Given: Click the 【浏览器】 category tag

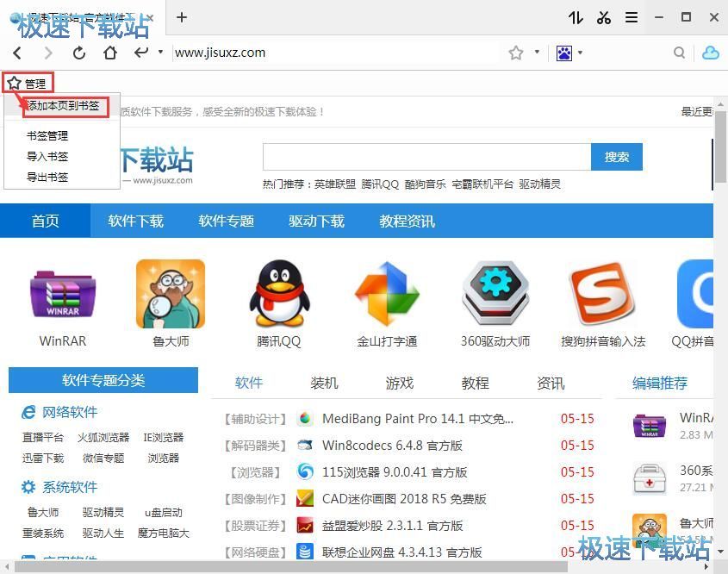Looking at the screenshot, I should [255, 472].
